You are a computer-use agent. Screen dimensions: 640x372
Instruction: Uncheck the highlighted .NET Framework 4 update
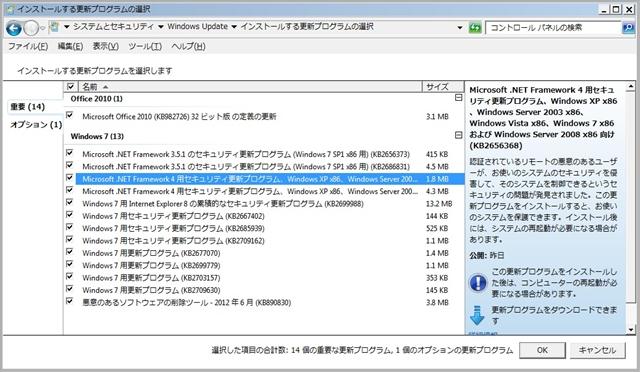pos(69,178)
